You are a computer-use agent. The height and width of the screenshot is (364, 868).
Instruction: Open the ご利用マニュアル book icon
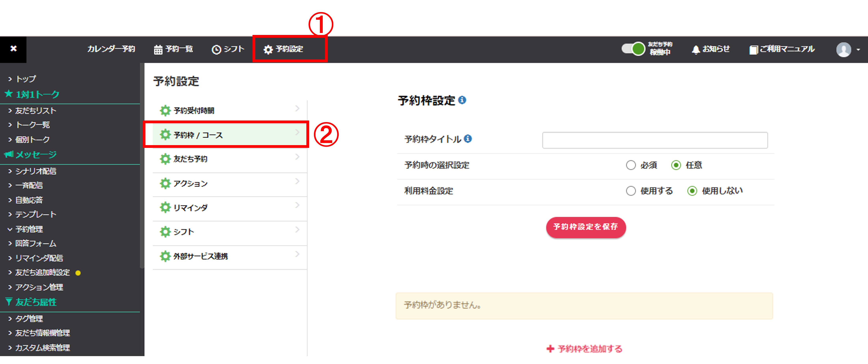(753, 50)
